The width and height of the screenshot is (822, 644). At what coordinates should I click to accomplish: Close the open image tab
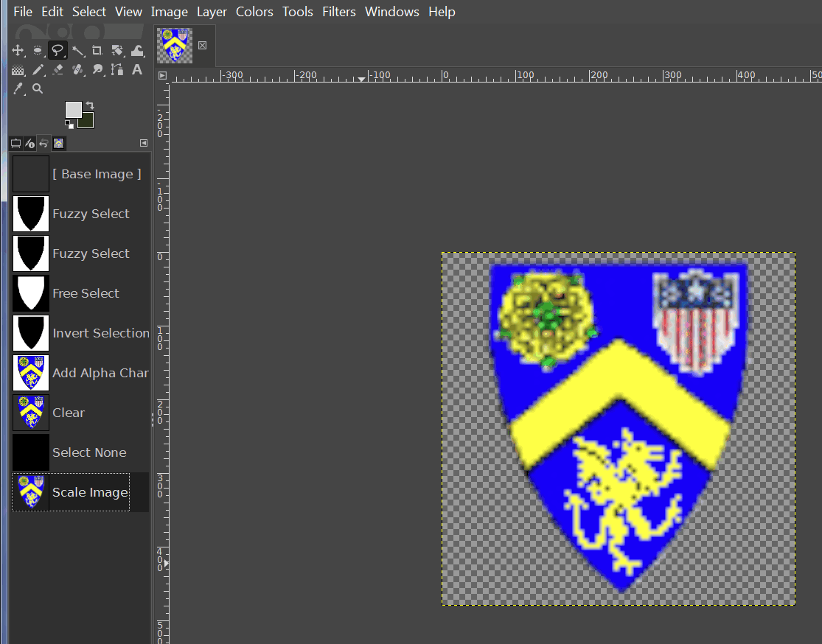coord(203,45)
